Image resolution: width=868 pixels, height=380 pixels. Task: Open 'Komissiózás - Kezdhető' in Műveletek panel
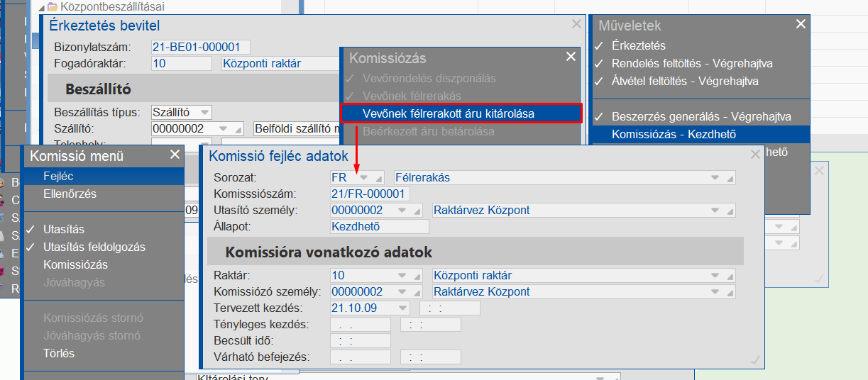tap(701, 134)
